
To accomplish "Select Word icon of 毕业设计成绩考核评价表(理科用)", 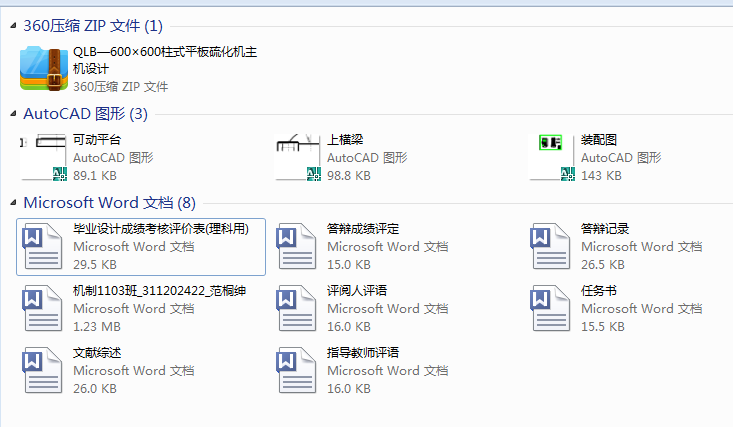I will 43,246.
